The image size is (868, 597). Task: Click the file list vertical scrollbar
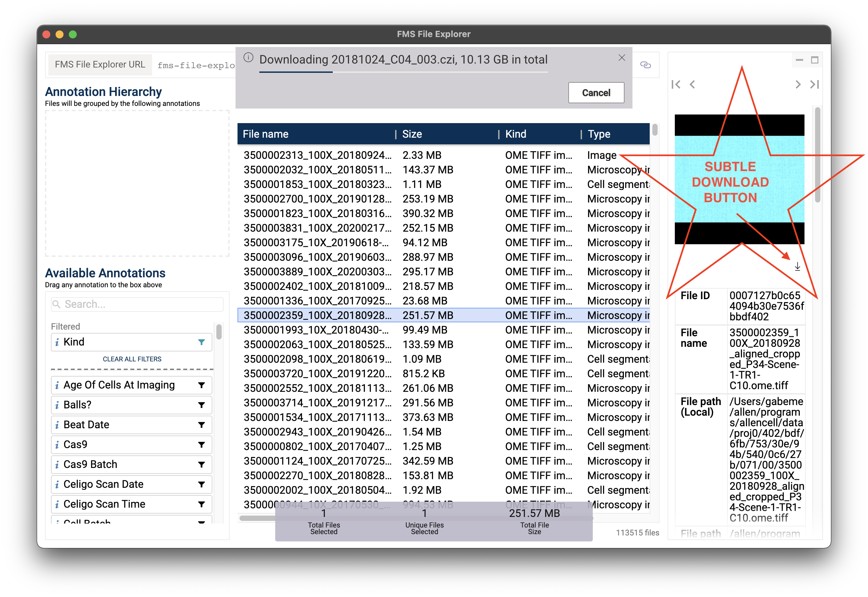pyautogui.click(x=655, y=130)
